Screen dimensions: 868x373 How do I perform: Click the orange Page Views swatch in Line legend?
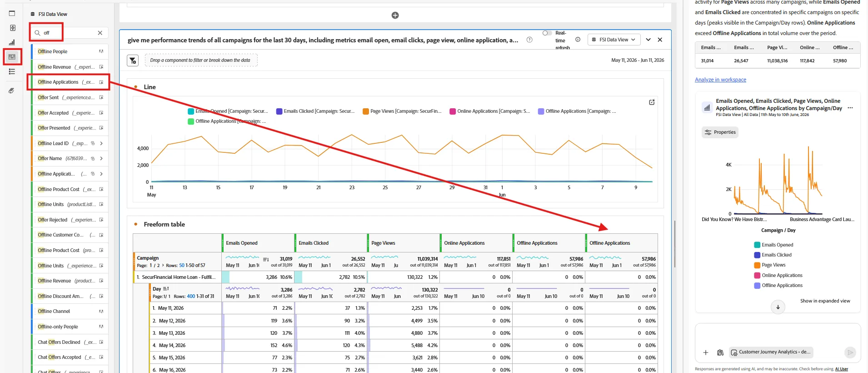[x=365, y=111]
